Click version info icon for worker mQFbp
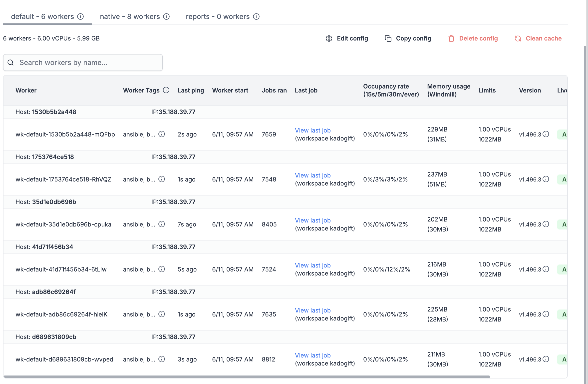The height and width of the screenshot is (384, 588). [546, 134]
